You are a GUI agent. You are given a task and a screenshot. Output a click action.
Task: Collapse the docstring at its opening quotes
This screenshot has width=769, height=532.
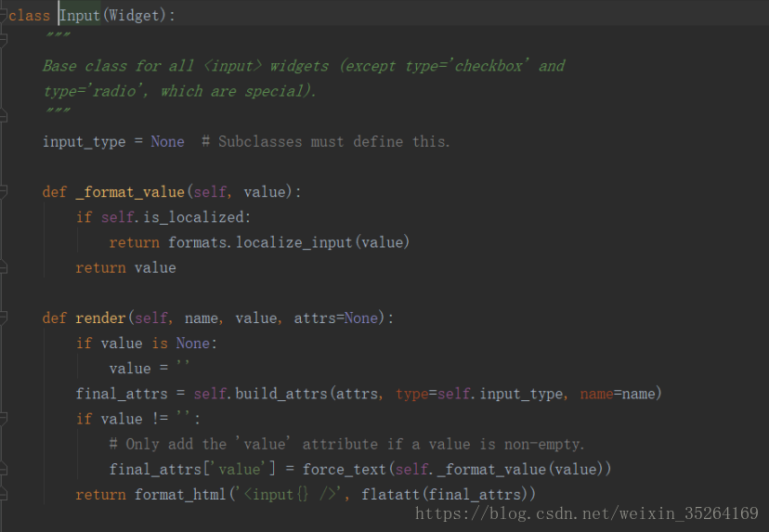coord(3,40)
